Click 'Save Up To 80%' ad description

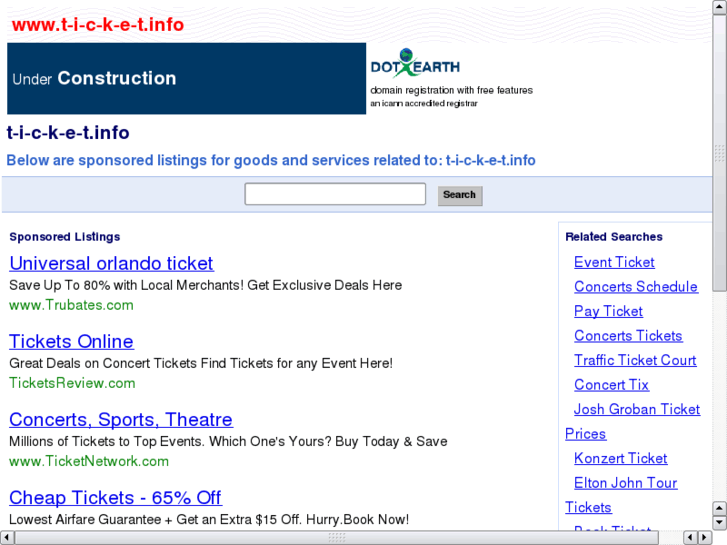205,285
